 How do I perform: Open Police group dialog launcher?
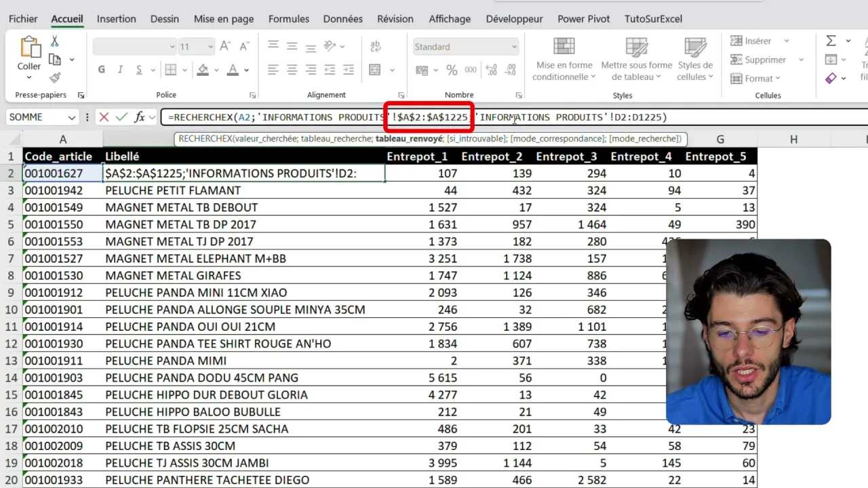click(x=253, y=96)
